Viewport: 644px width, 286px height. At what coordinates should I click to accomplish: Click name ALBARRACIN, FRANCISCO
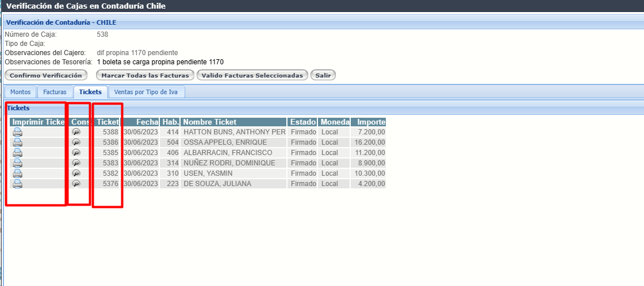228,153
